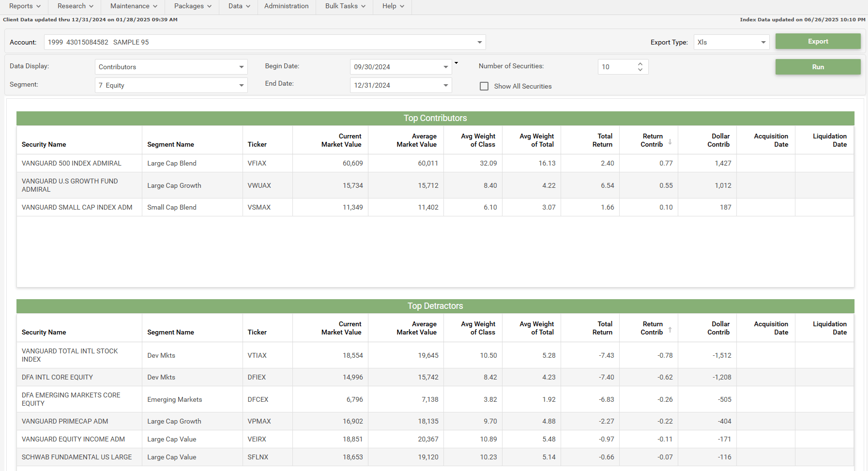Select DFA EMERGING MARKETS CORE EQUITY security
Image resolution: width=868 pixels, height=471 pixels.
(x=71, y=399)
